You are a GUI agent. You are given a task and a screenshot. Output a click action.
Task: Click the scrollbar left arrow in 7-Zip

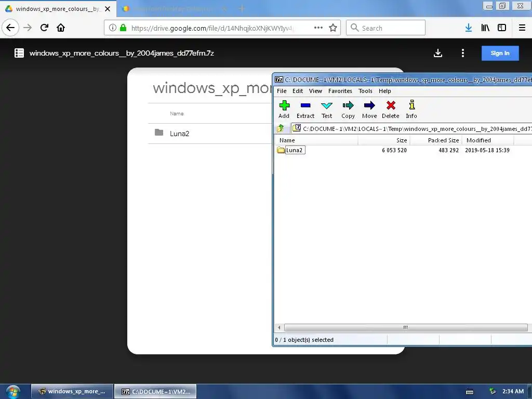(279, 327)
